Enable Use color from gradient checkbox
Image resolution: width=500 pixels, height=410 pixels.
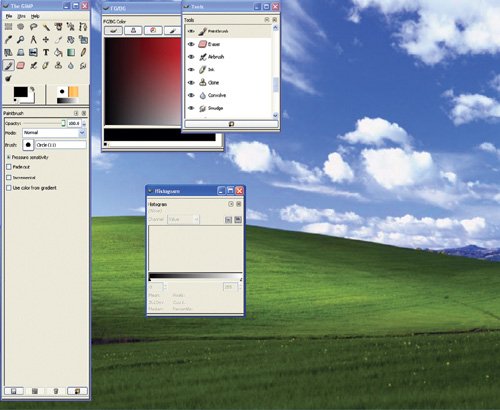pyautogui.click(x=9, y=188)
